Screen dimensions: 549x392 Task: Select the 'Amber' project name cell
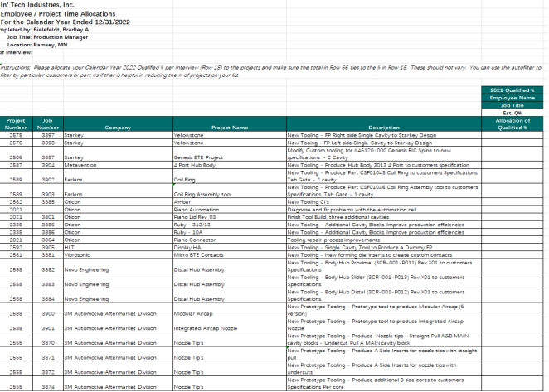pyautogui.click(x=230, y=202)
